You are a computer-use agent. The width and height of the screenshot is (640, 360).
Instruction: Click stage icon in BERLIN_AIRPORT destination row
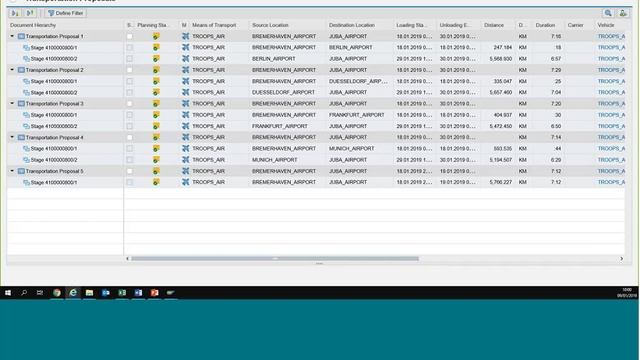27,48
